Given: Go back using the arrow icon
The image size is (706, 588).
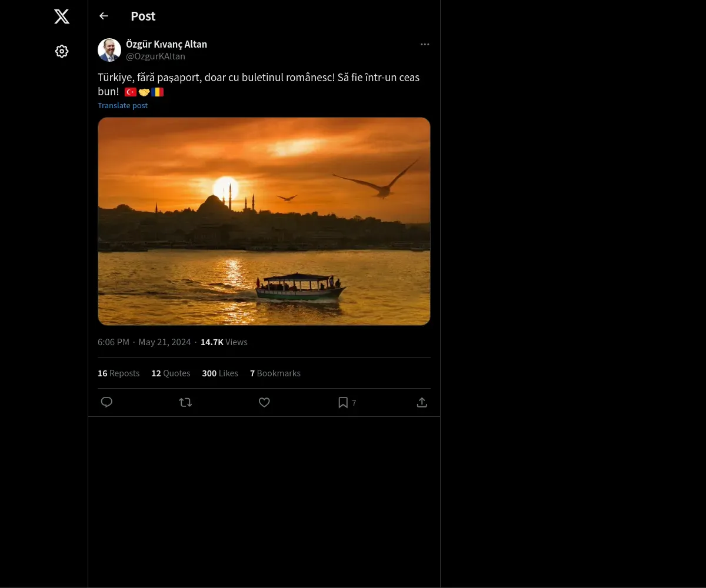Looking at the screenshot, I should 104,16.
